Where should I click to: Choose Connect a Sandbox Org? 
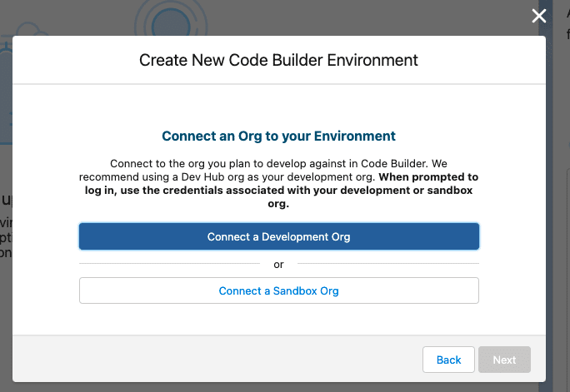tap(279, 290)
